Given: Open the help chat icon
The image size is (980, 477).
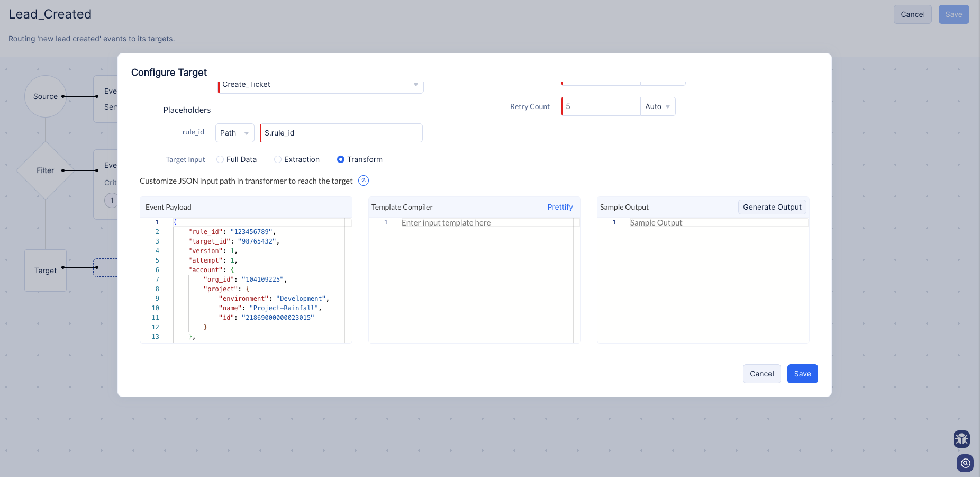Looking at the screenshot, I should [x=965, y=463].
